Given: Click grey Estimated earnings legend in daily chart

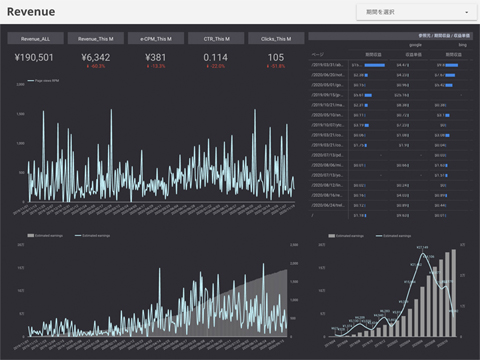Looking at the screenshot, I should coord(45,236).
